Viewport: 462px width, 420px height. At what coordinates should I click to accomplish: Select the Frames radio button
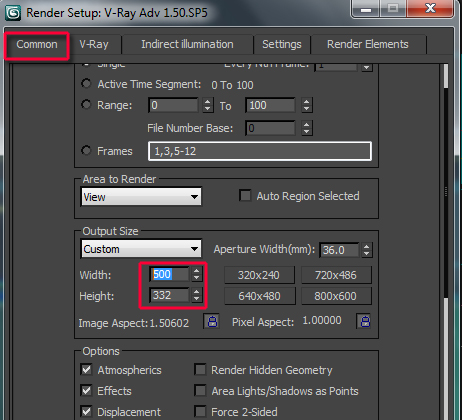tap(86, 150)
